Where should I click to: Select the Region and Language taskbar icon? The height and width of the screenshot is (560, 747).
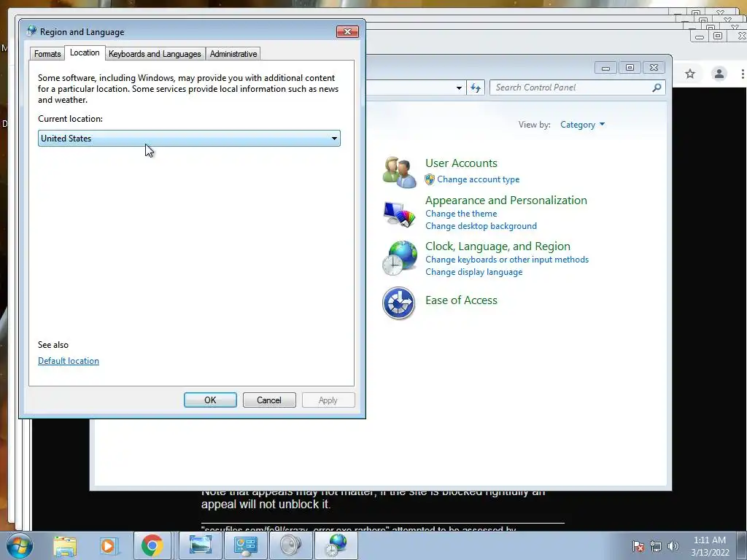point(336,545)
